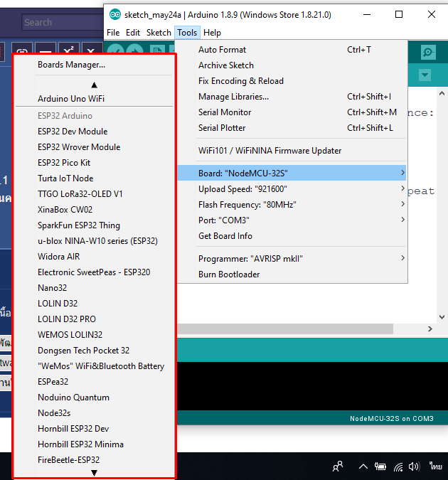This screenshot has height=480, width=448.
Task: Select Electronic SweetPeas - ESP320 board
Action: [x=95, y=272]
